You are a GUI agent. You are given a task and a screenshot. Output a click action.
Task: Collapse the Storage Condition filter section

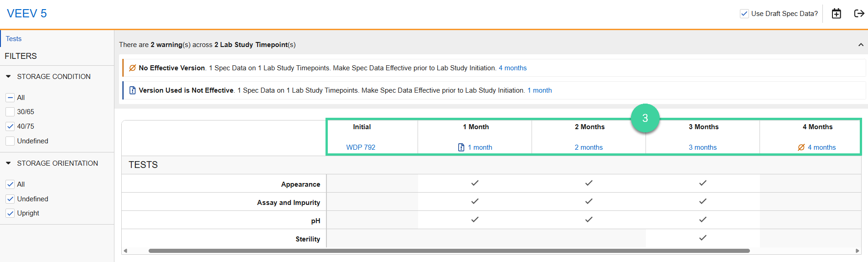point(8,77)
